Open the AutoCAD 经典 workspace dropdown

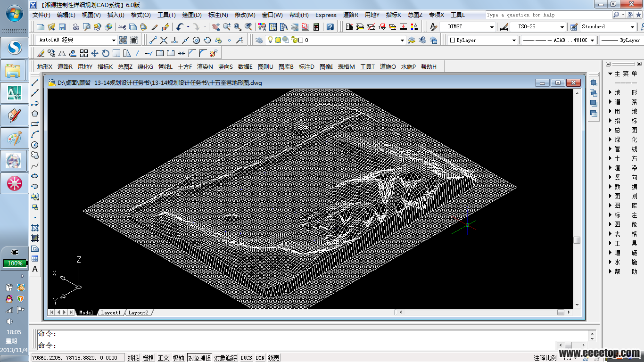coord(114,40)
